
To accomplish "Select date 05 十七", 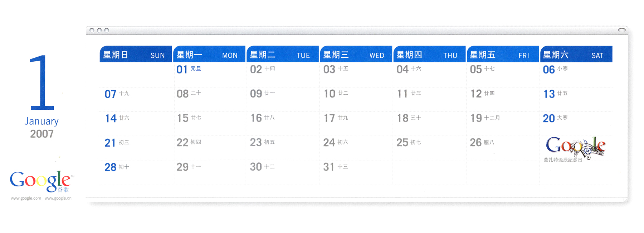I will pyautogui.click(x=482, y=69).
